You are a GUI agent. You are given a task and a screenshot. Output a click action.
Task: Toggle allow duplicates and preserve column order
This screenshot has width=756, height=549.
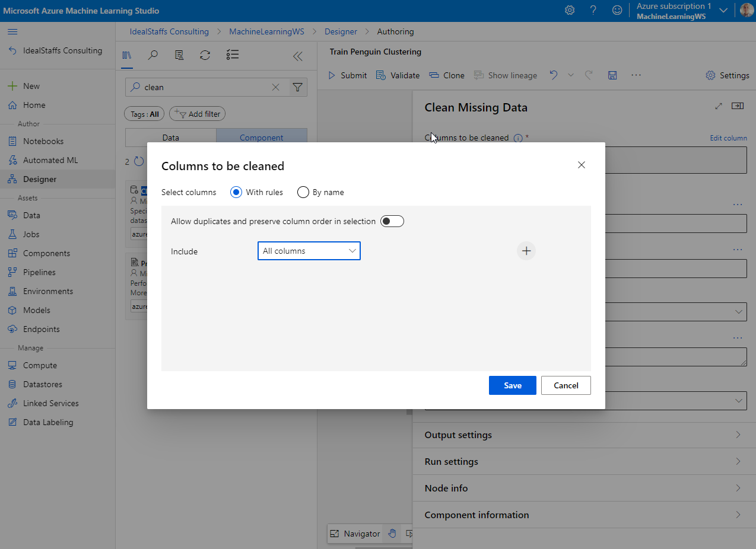(x=392, y=221)
